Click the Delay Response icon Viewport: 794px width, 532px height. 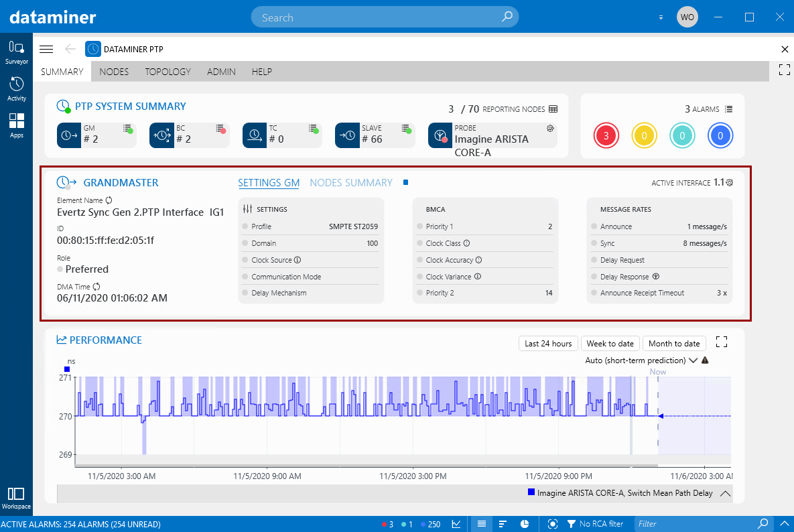pyautogui.click(x=656, y=277)
